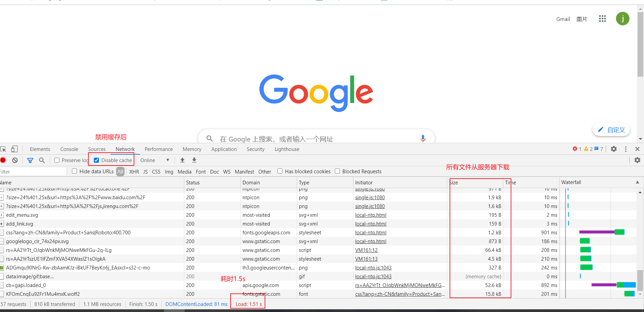Select the KFOmCnqEu92Fr1Mu4mxK.woff2 request
Viewport: 644px width, 312px height.
click(x=318, y=294)
